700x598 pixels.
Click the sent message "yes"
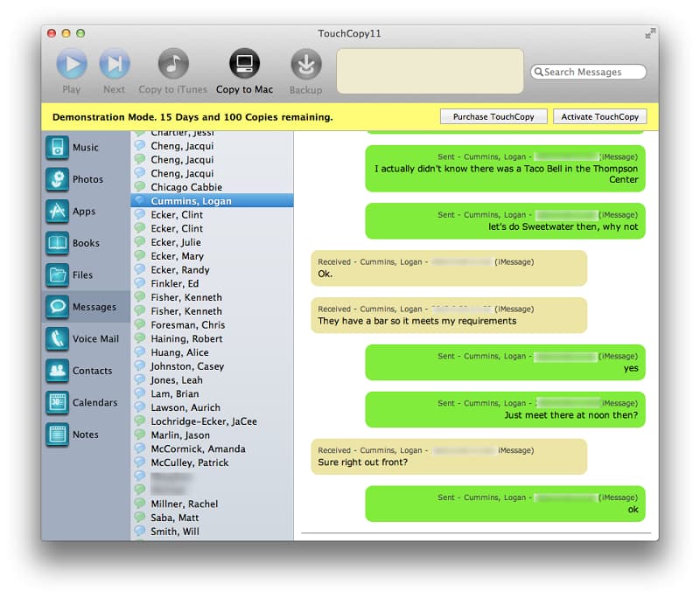pyautogui.click(x=506, y=363)
